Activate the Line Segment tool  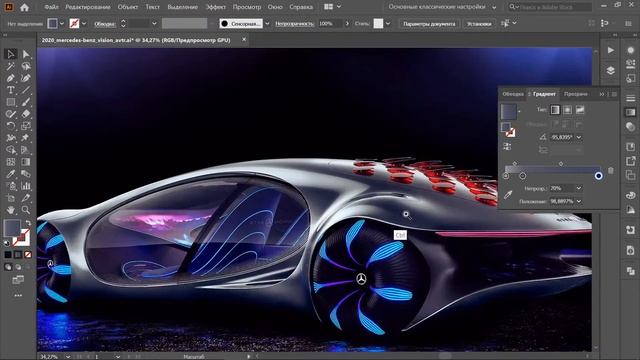click(26, 90)
